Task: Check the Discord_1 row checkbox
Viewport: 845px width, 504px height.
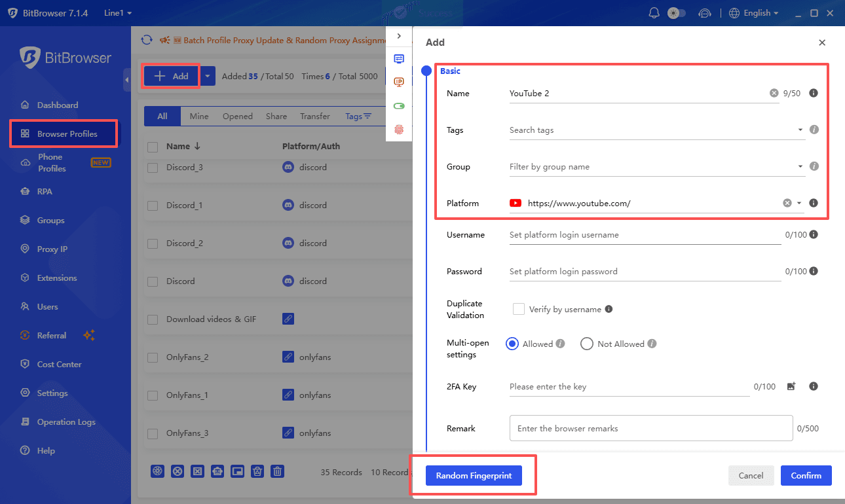Action: (153, 206)
